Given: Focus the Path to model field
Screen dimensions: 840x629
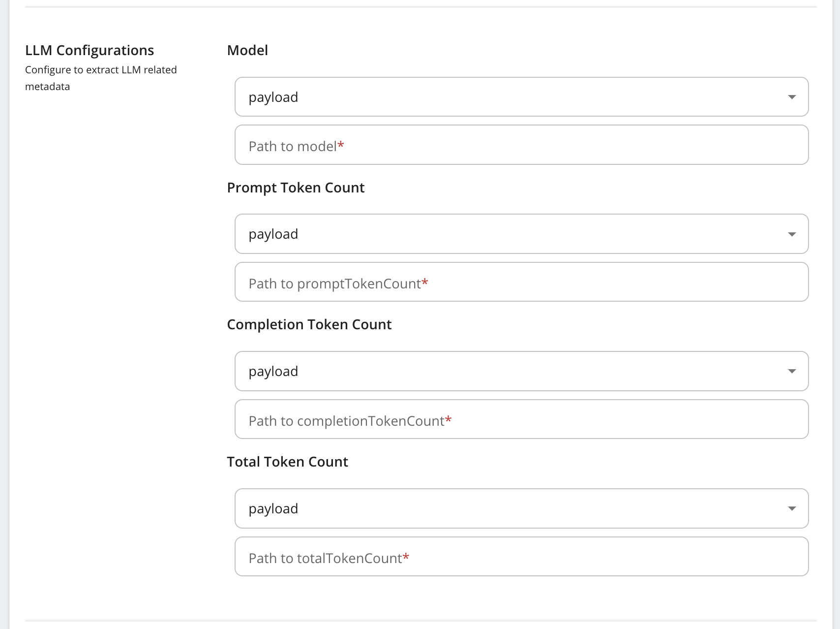Looking at the screenshot, I should (x=522, y=145).
